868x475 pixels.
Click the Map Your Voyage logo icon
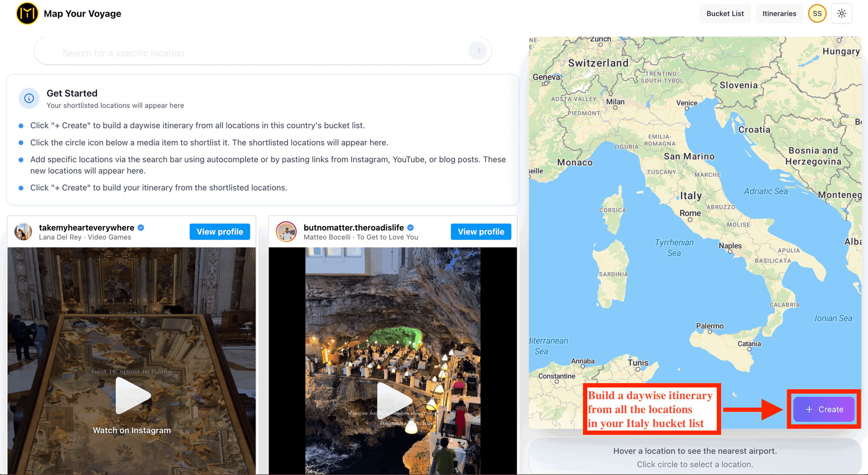pos(27,13)
